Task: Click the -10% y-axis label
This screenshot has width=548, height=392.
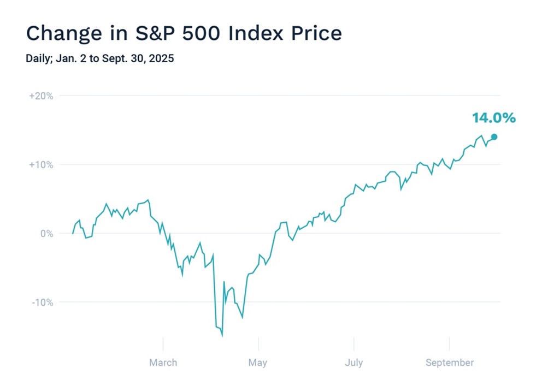Action: coord(42,302)
